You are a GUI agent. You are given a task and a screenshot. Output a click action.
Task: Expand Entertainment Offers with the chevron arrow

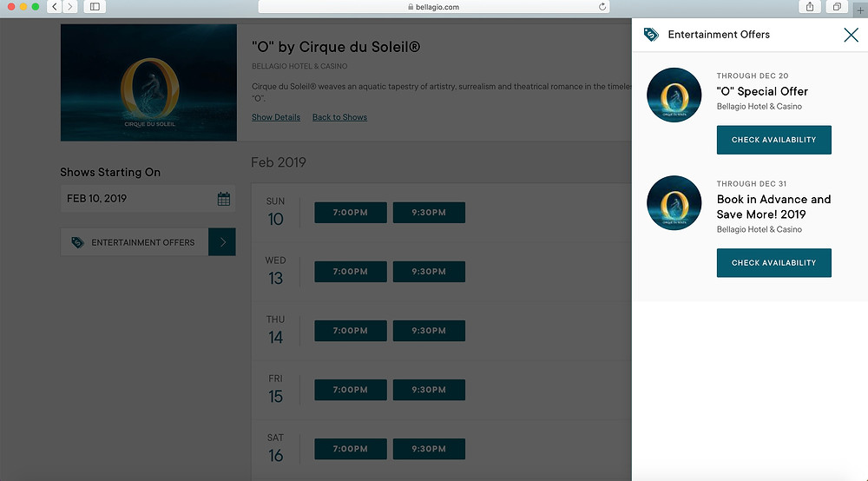tap(222, 242)
